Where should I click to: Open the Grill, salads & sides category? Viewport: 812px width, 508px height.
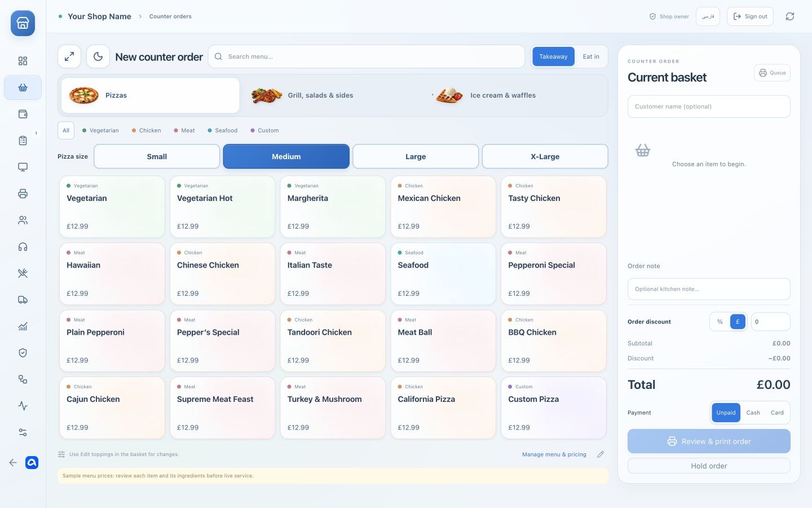coord(333,95)
